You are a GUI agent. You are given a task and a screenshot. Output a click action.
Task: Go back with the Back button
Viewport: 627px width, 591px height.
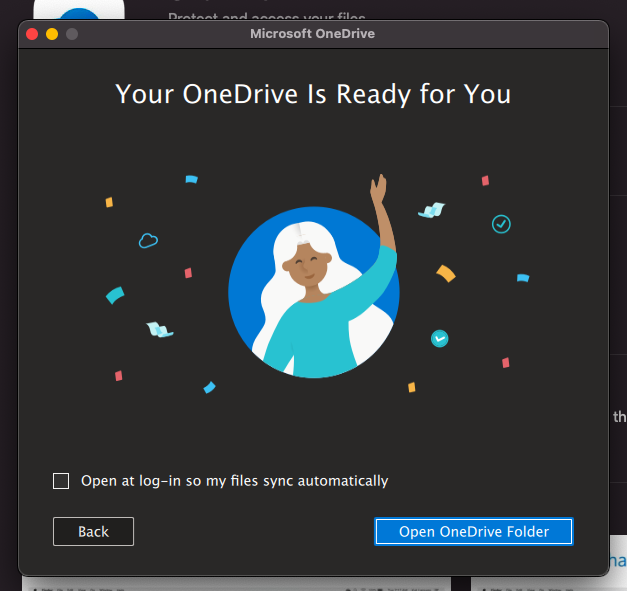(x=93, y=531)
